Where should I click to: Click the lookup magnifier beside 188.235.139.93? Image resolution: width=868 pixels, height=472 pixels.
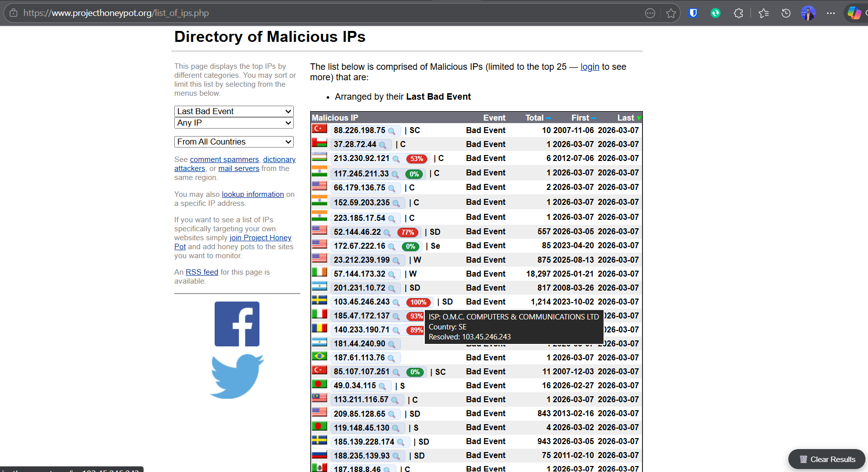(396, 457)
